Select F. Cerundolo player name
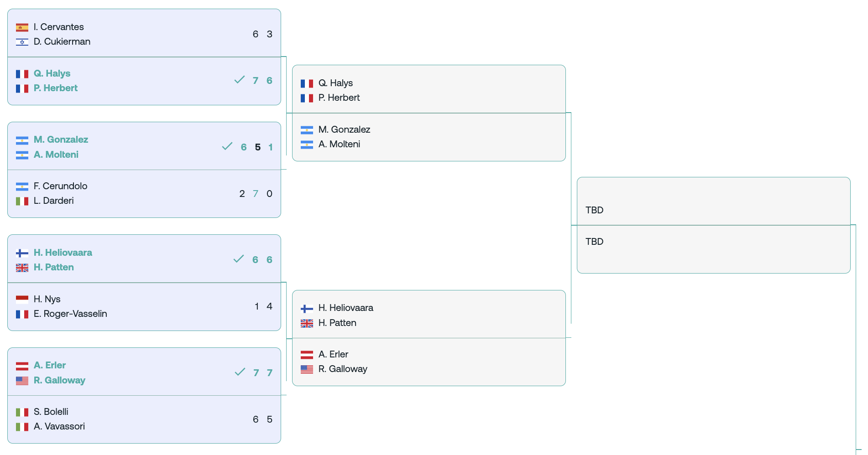 click(60, 186)
